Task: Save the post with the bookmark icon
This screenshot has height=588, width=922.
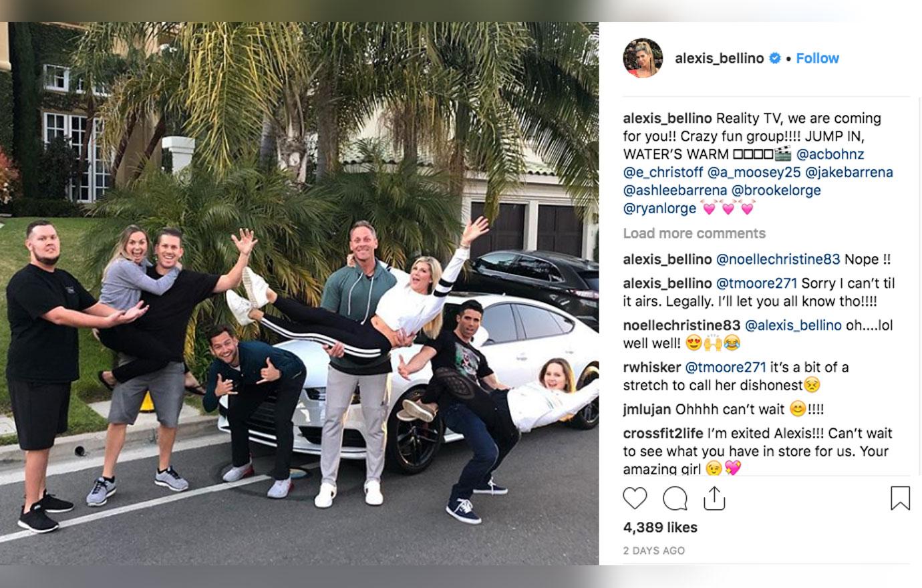Action: click(900, 498)
